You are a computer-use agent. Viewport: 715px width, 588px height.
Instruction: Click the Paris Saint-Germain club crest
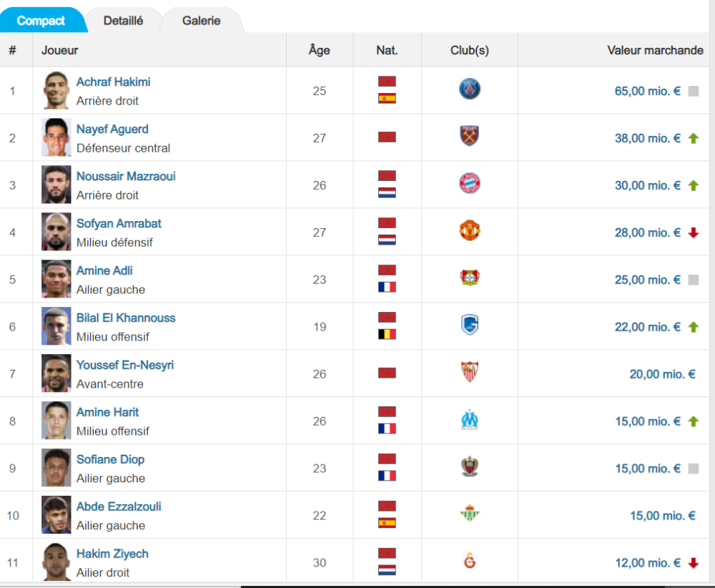(x=470, y=89)
